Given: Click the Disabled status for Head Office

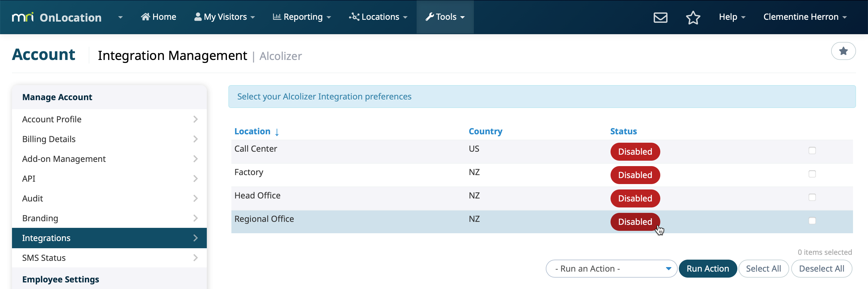Looking at the screenshot, I should [635, 198].
